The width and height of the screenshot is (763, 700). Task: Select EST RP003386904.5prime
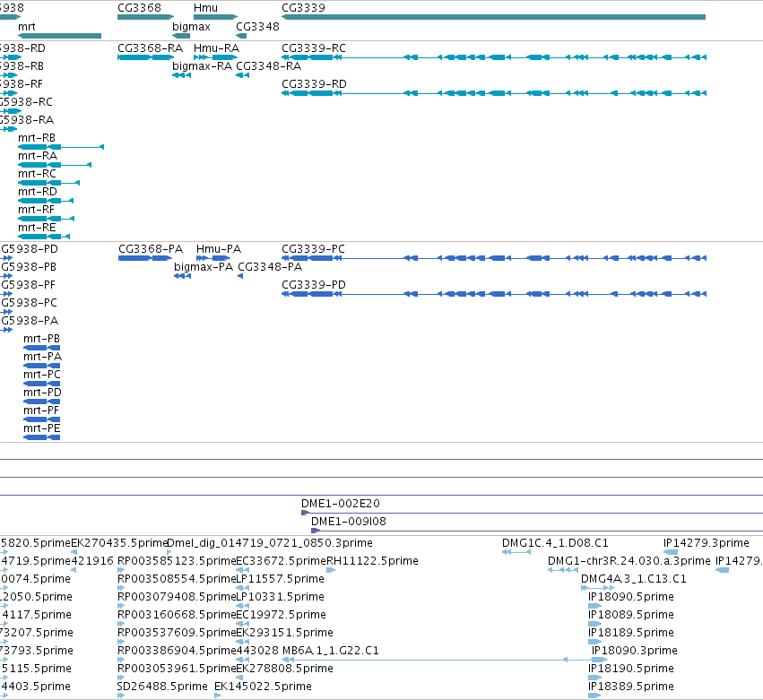[x=121, y=660]
